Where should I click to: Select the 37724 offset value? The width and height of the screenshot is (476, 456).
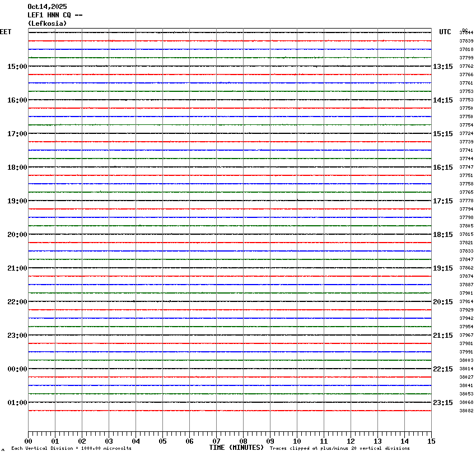point(466,134)
